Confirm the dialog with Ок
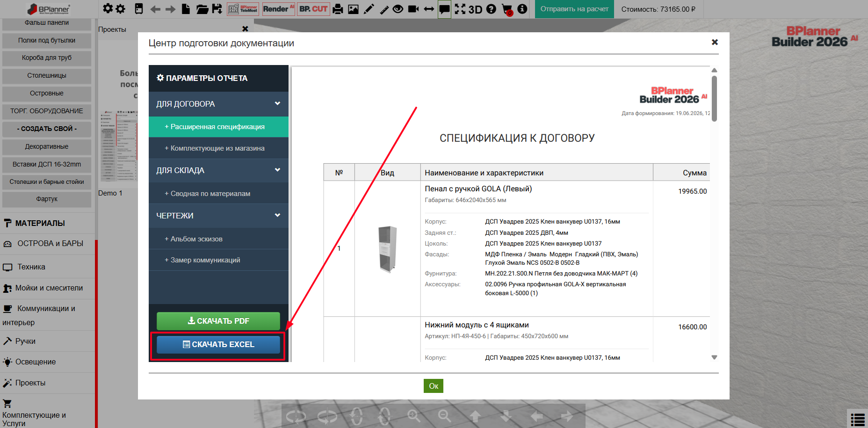Screen dimensions: 868x428 coord(434,386)
